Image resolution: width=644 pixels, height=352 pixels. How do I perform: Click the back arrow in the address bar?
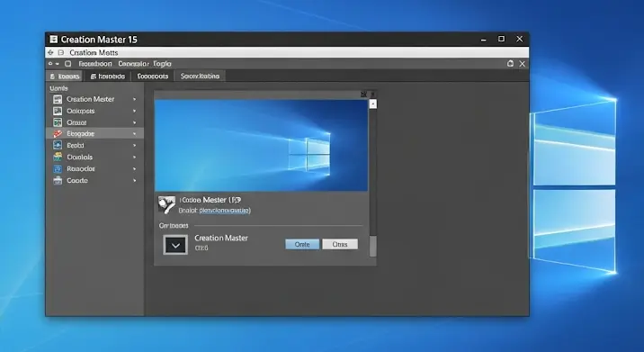coord(50,52)
